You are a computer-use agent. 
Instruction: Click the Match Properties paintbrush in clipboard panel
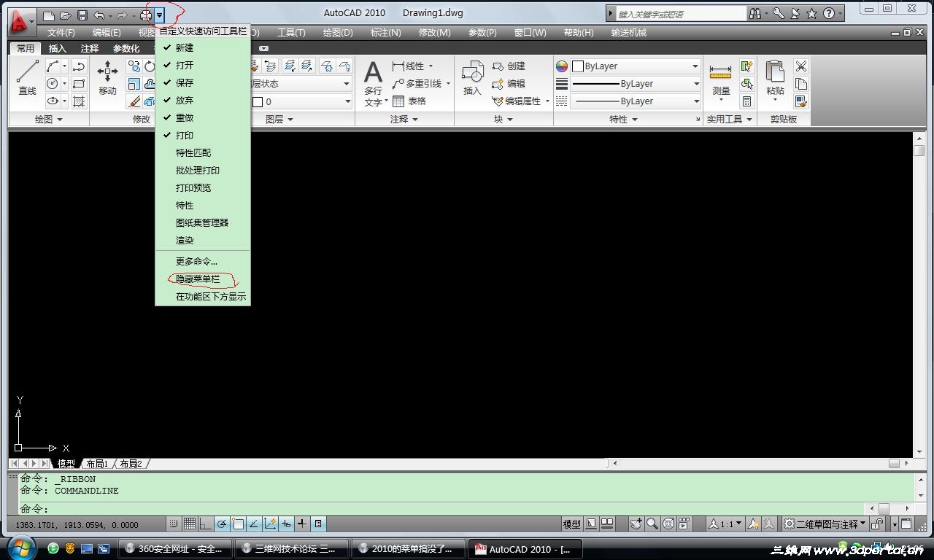801,101
